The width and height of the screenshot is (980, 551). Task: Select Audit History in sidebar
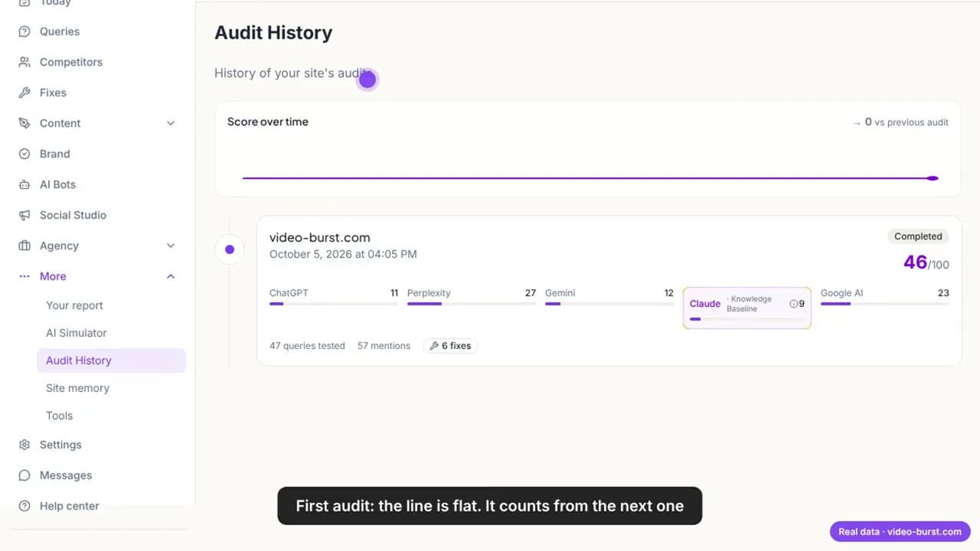111,360
